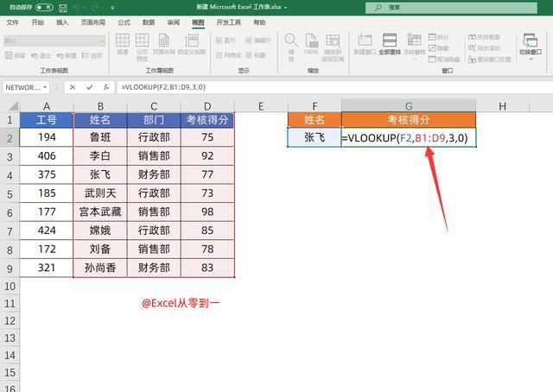Toggle the 自动保存 AutoSave switch
The image size is (553, 392).
click(44, 8)
